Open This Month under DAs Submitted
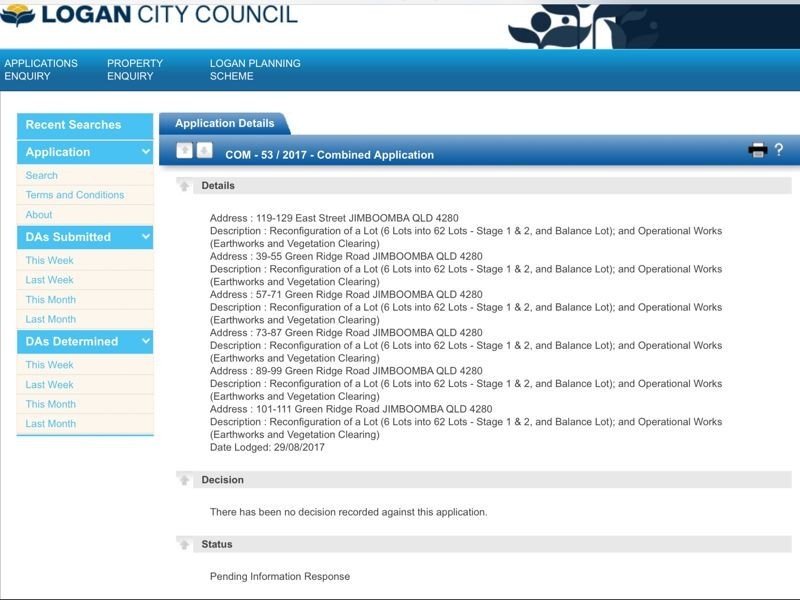 51,300
